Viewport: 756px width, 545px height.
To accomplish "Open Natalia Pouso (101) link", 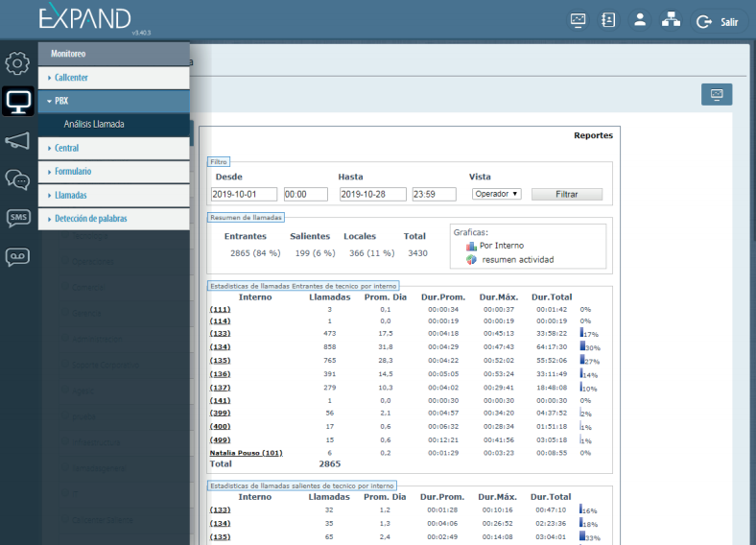I will tap(246, 453).
